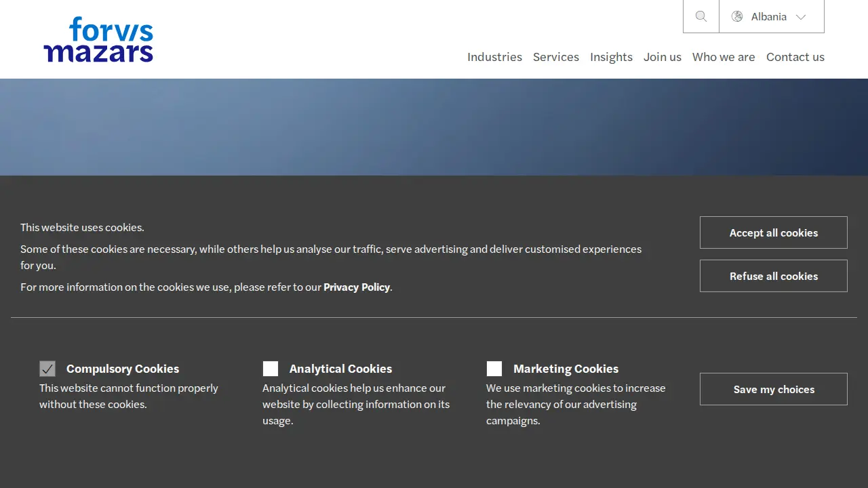Viewport: 868px width, 488px height.
Task: Click the Compulsory Cookies heading
Action: 123,369
